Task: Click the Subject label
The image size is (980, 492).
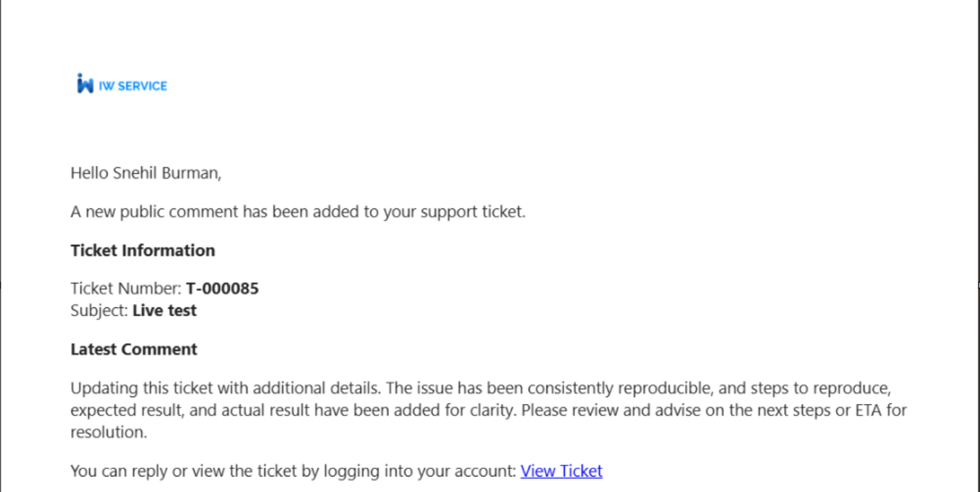Action: (99, 311)
